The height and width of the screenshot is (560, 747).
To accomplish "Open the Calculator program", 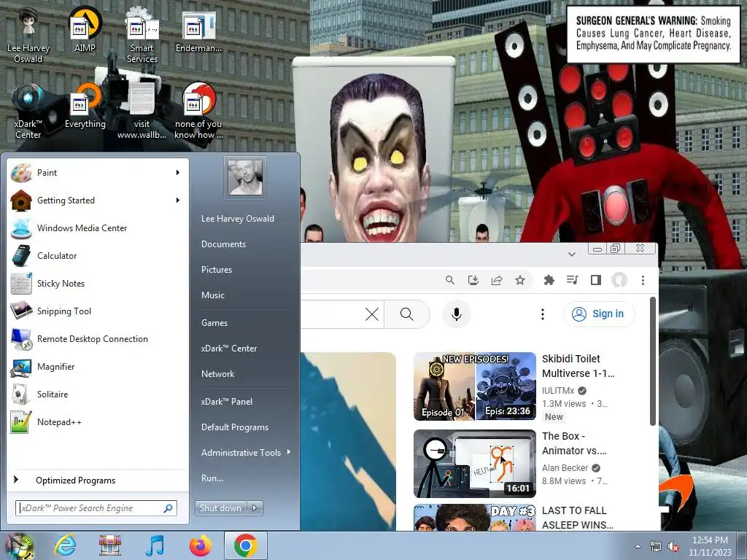I will [x=98, y=256].
